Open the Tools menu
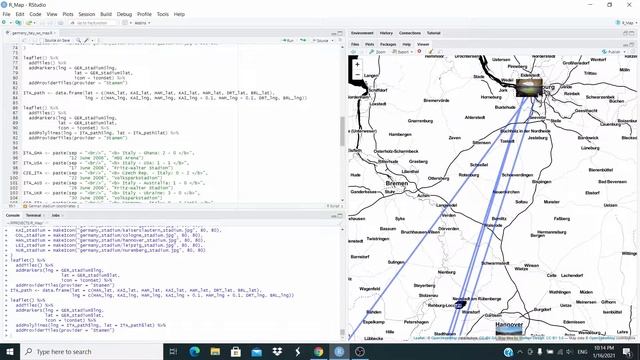 pos(162,14)
